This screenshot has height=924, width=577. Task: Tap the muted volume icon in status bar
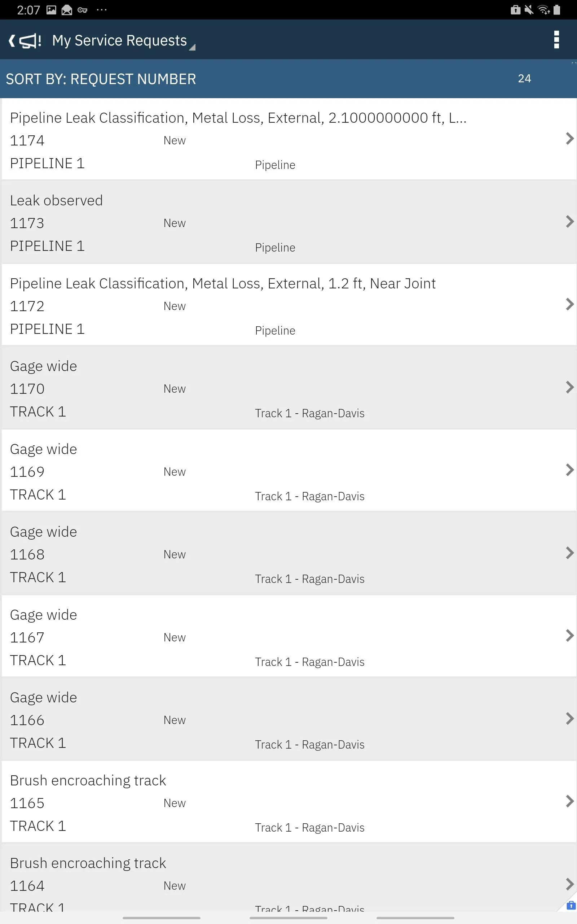[x=529, y=9]
